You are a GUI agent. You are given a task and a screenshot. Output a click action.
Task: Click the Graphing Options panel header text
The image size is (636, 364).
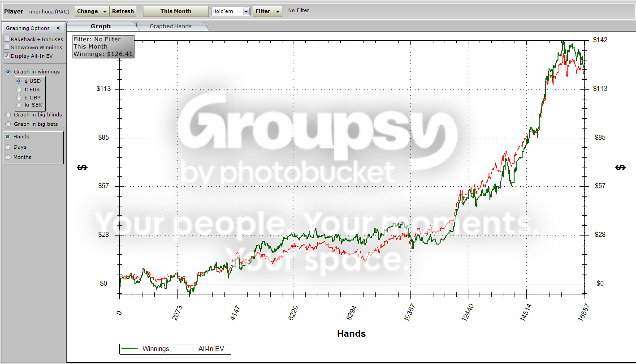click(x=28, y=28)
